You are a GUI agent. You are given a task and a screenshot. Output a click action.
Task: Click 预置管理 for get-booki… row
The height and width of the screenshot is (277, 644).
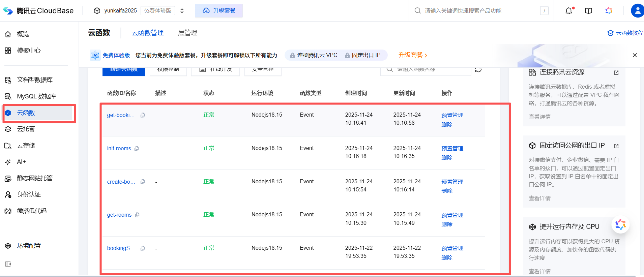click(452, 115)
